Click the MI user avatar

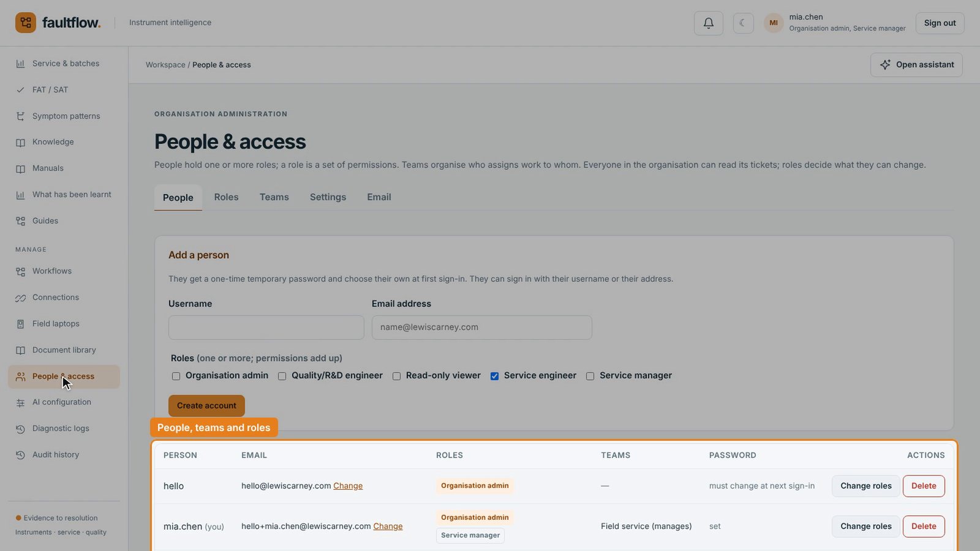[774, 23]
